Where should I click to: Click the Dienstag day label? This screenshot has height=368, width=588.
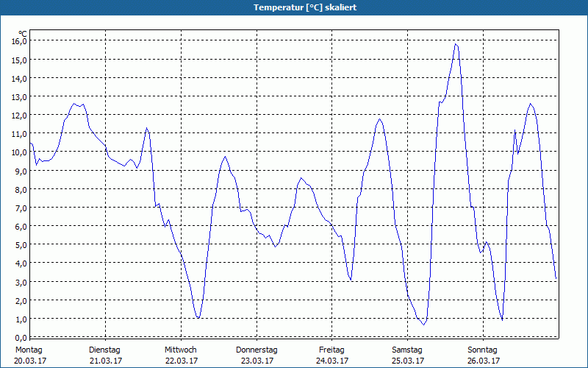(x=104, y=350)
